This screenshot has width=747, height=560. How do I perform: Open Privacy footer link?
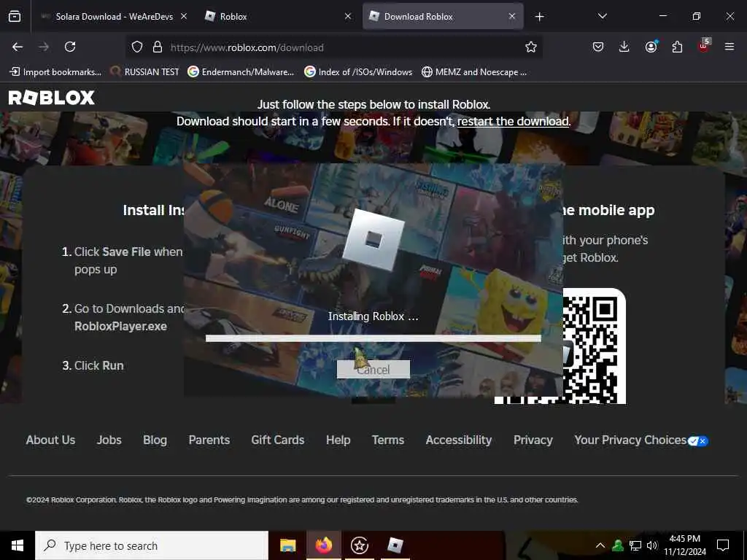pos(533,440)
